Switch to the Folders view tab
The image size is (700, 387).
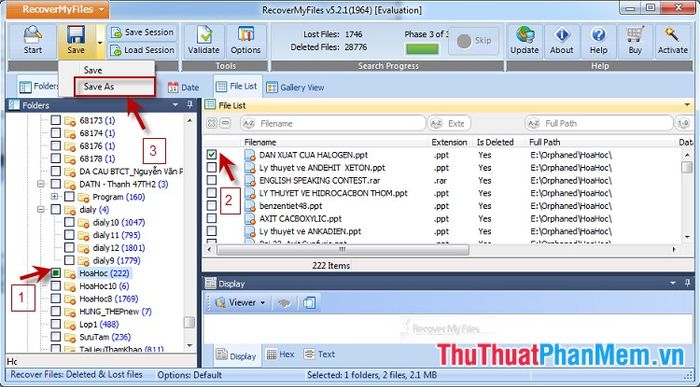coord(38,86)
